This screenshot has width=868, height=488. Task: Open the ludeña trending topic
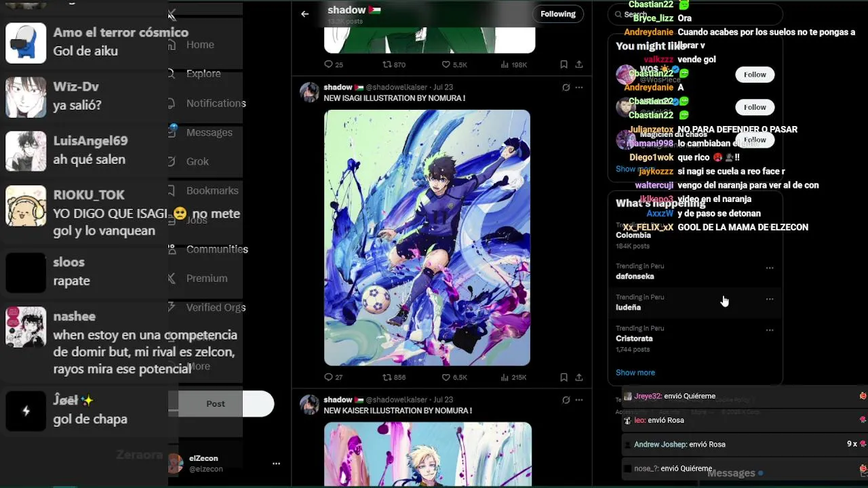click(x=695, y=302)
